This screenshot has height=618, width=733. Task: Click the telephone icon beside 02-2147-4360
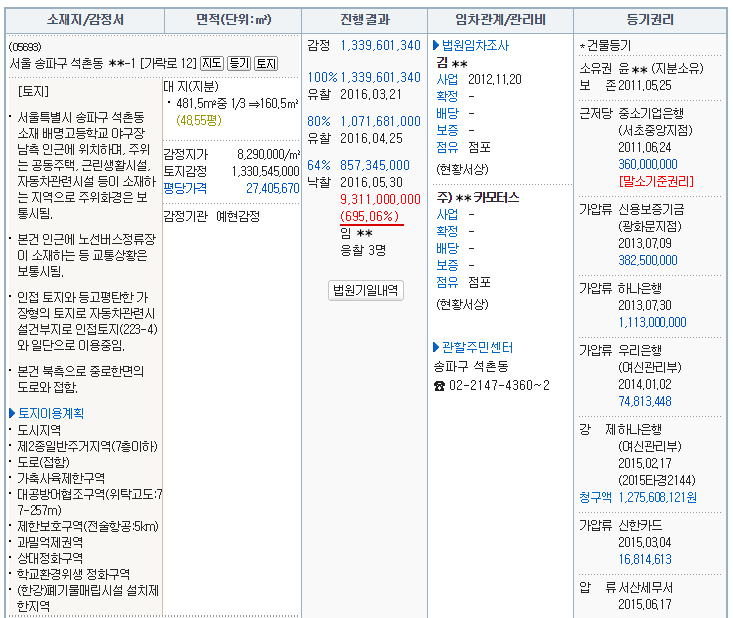point(439,386)
